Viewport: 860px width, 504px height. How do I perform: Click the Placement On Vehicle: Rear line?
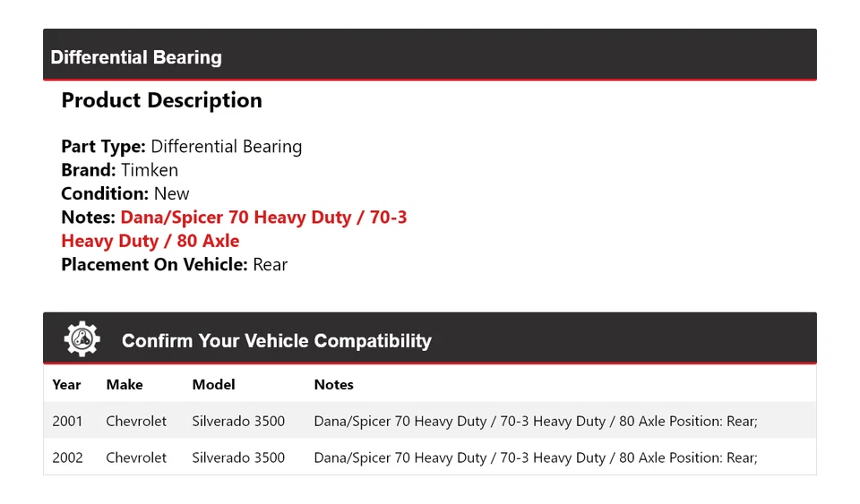pos(174,264)
